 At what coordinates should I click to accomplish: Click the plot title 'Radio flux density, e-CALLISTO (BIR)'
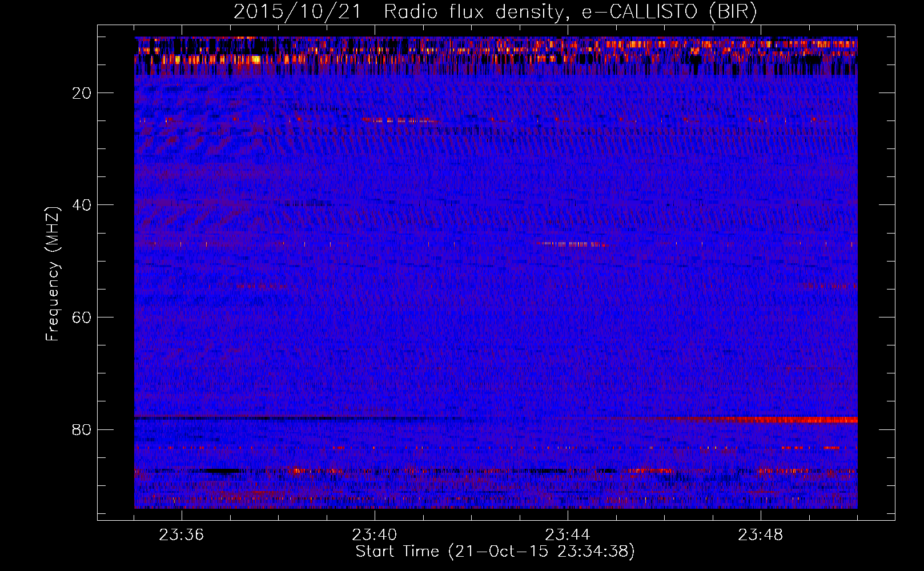click(571, 12)
